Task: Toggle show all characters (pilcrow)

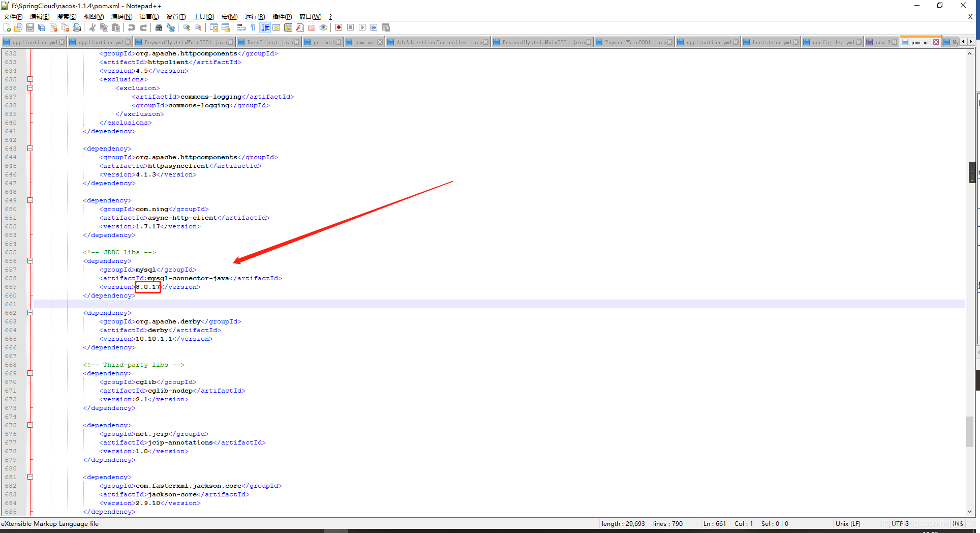Action: (x=253, y=27)
